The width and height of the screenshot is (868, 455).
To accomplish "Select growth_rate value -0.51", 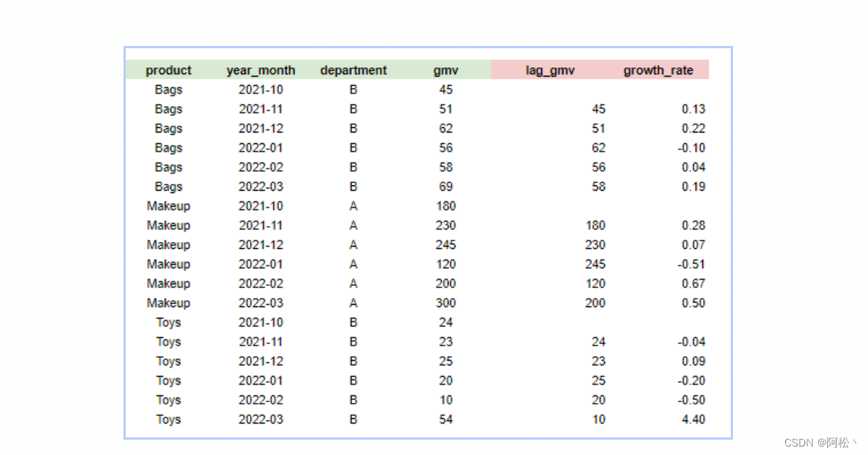I will pos(692,264).
